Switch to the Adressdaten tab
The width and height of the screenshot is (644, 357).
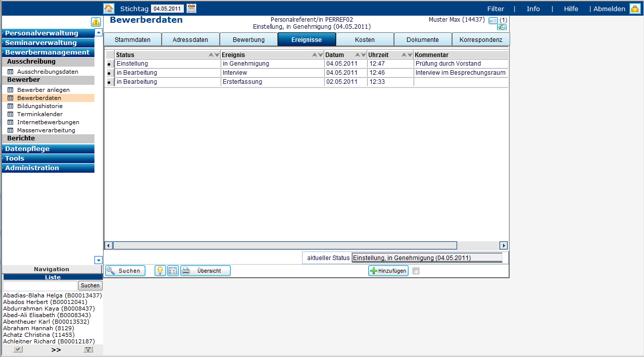click(190, 39)
